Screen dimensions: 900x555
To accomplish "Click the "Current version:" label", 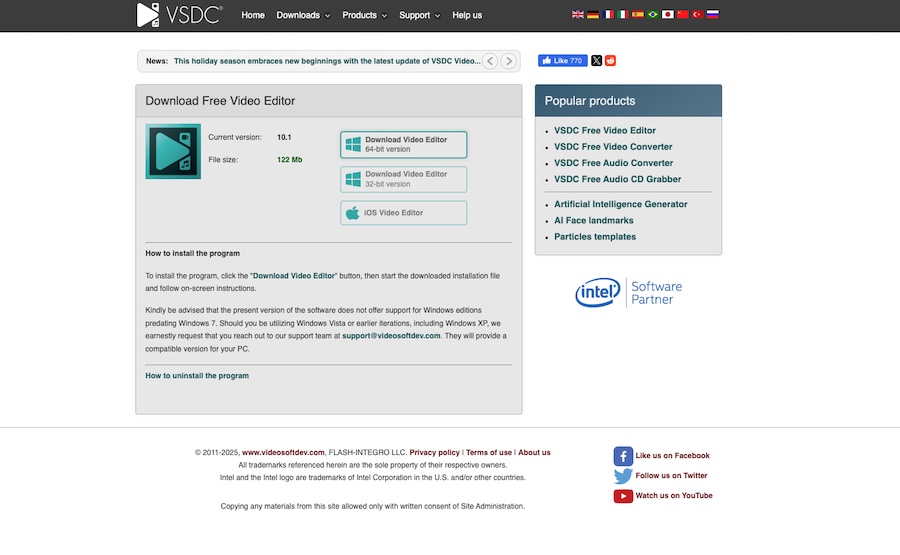I will pos(235,137).
